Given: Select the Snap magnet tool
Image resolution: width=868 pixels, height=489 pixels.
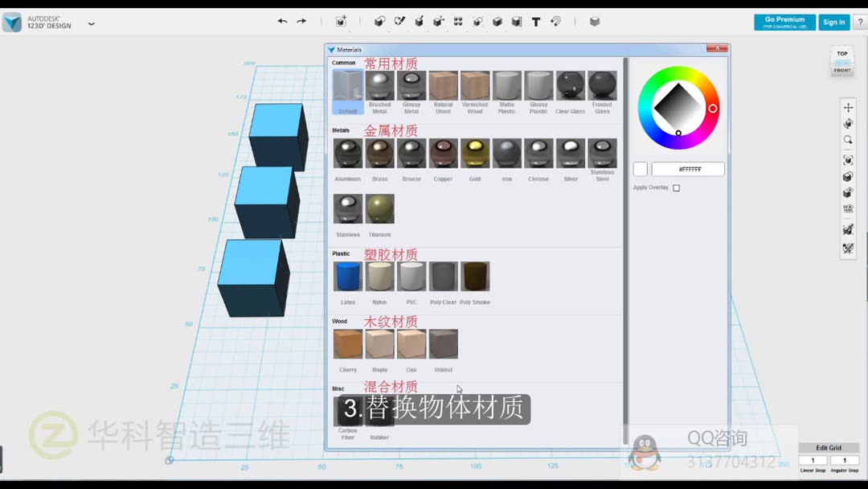Looking at the screenshot, I should pos(555,22).
